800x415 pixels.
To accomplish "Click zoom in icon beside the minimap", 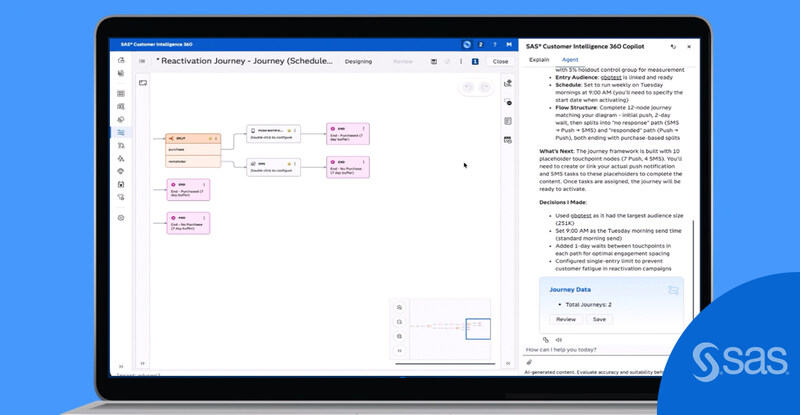I will [x=399, y=308].
